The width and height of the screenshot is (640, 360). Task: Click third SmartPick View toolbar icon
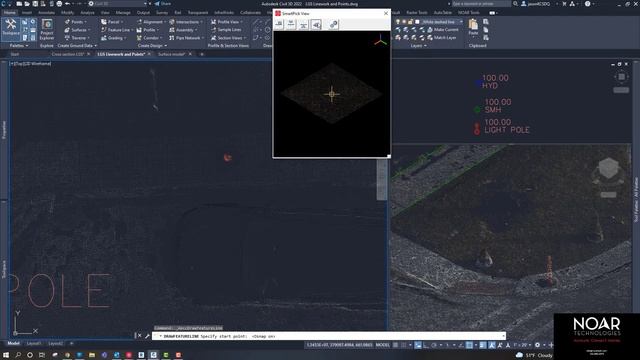click(x=303, y=24)
